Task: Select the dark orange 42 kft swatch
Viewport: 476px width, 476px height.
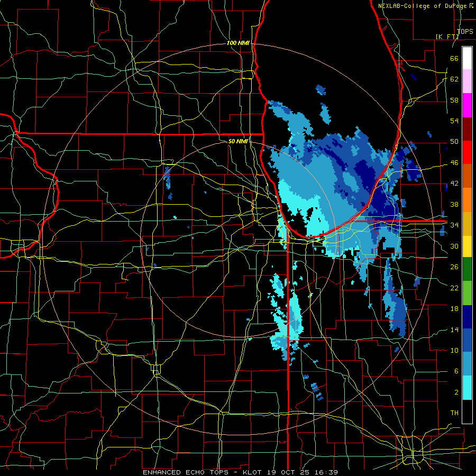Action: [467, 176]
